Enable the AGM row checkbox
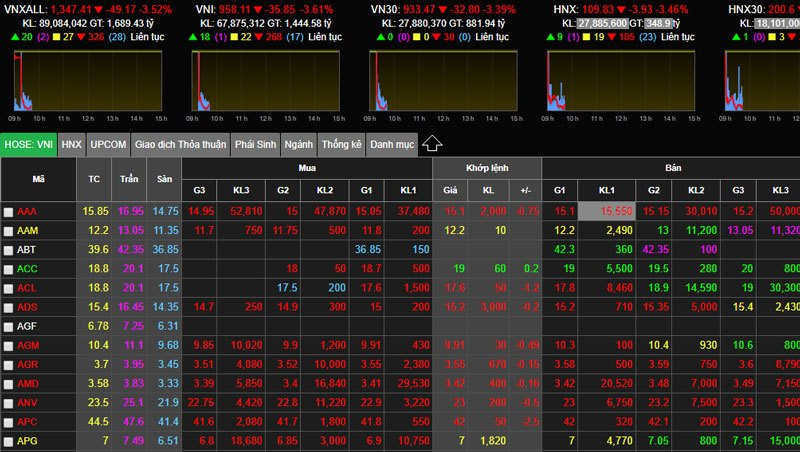The height and width of the screenshot is (452, 800). pyautogui.click(x=9, y=345)
